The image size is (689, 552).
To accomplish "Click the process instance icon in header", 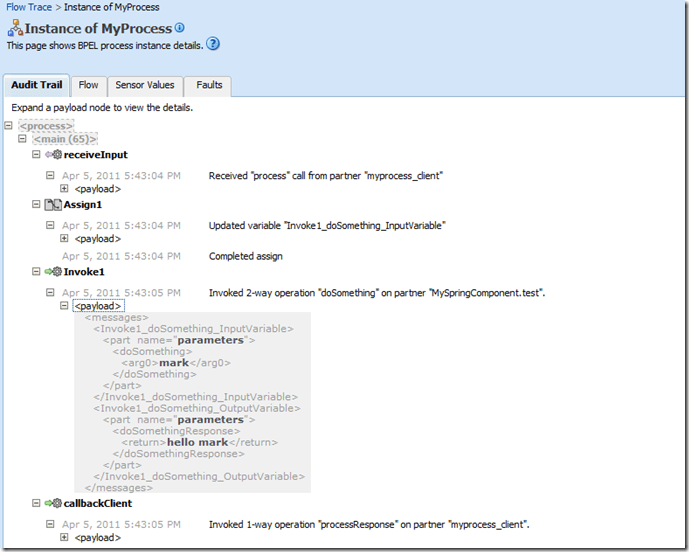I will coord(14,29).
